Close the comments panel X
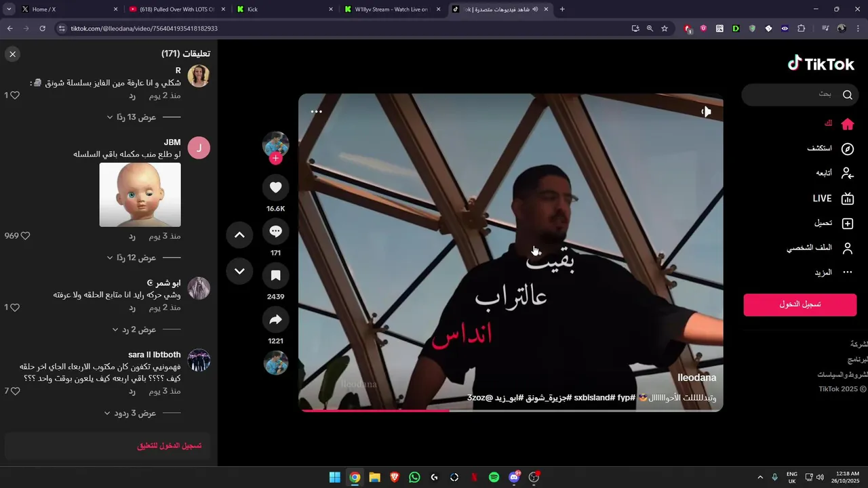868x488 pixels. click(x=13, y=54)
